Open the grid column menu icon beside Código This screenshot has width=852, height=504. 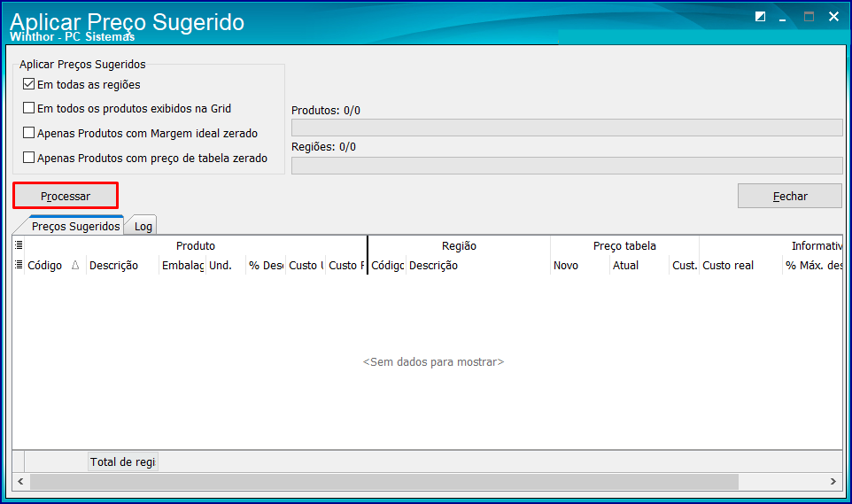[x=19, y=265]
